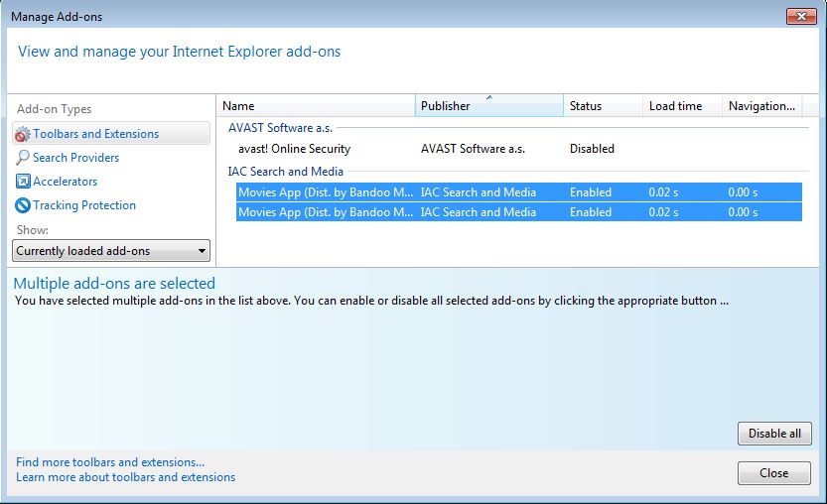The height and width of the screenshot is (504, 827).
Task: Sort by Navigation time column header
Action: click(x=761, y=106)
